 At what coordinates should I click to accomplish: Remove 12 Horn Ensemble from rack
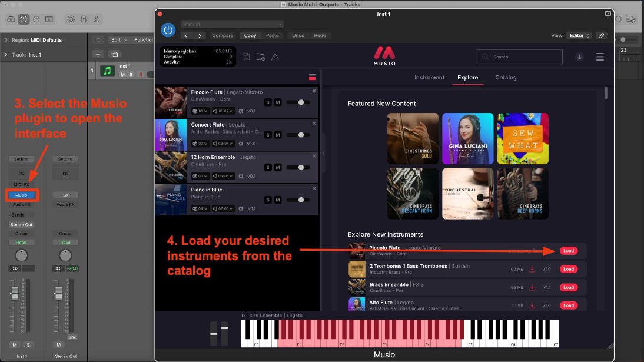tap(314, 156)
